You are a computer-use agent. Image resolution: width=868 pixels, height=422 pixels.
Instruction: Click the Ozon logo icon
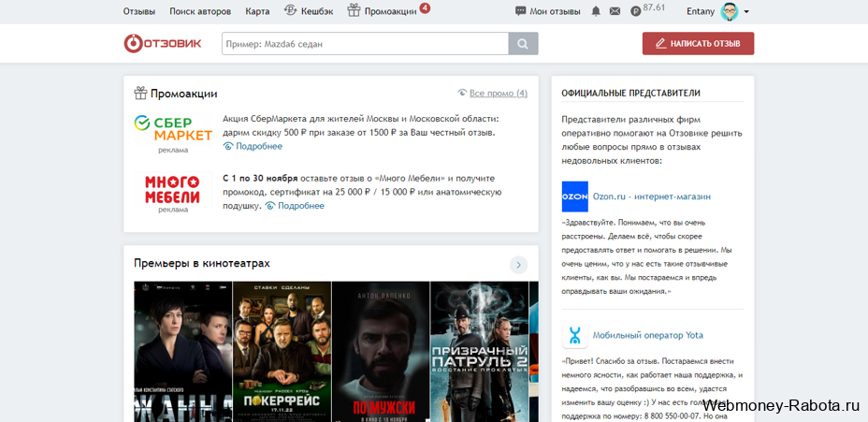(574, 196)
